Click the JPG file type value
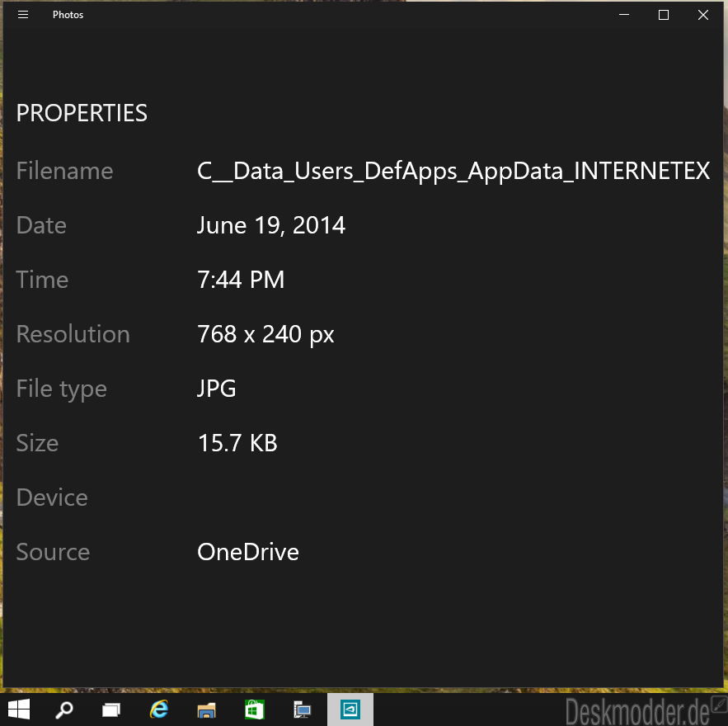 (x=216, y=389)
